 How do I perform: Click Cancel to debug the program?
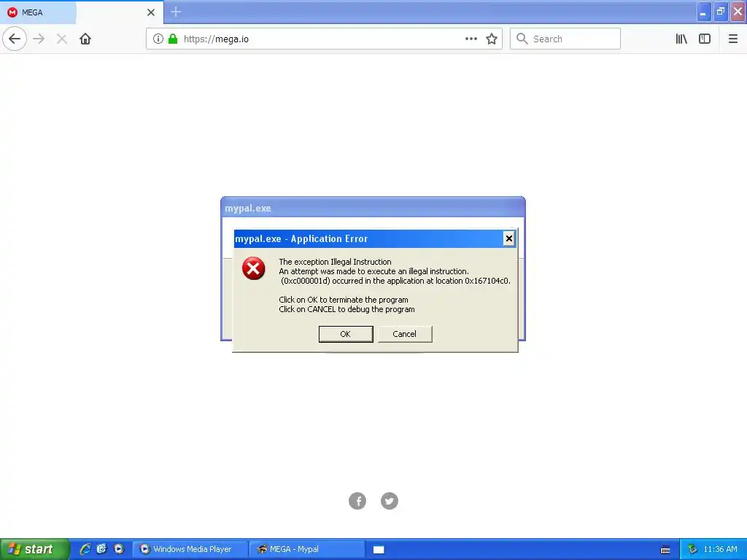click(x=404, y=334)
